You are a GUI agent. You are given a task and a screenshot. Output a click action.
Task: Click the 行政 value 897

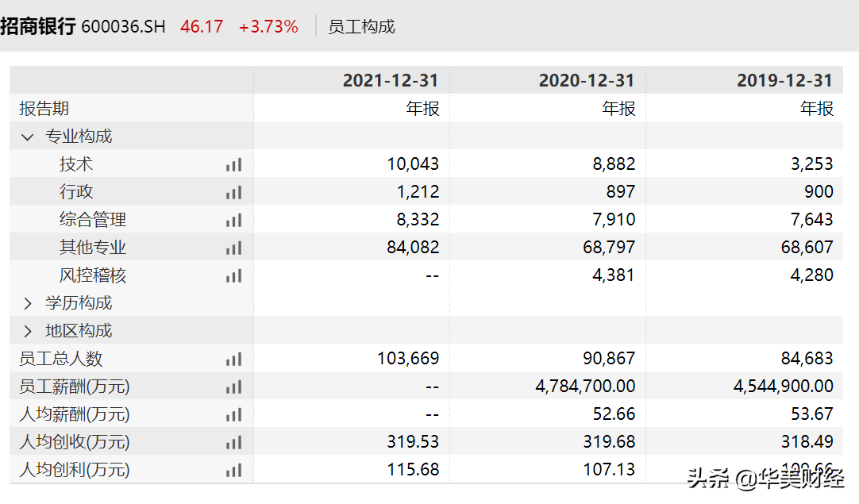click(621, 192)
